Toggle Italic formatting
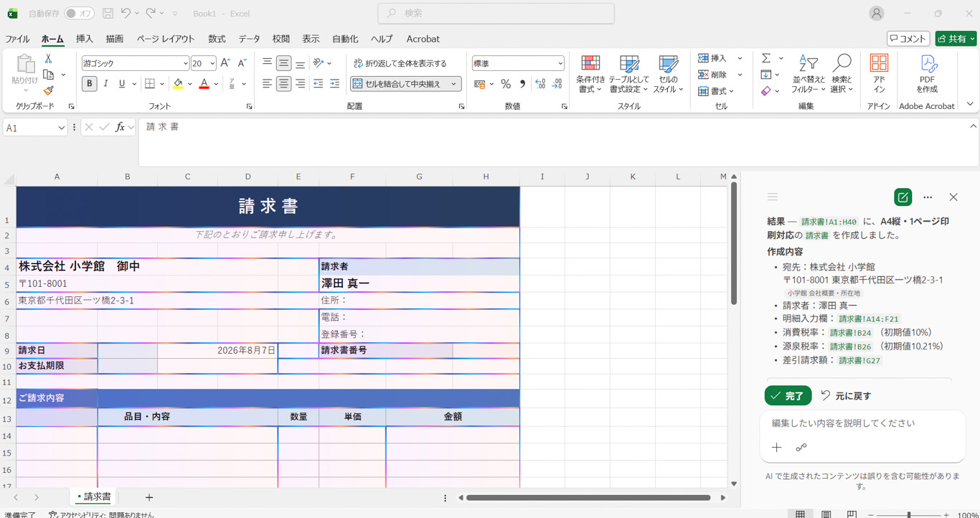 coord(105,84)
